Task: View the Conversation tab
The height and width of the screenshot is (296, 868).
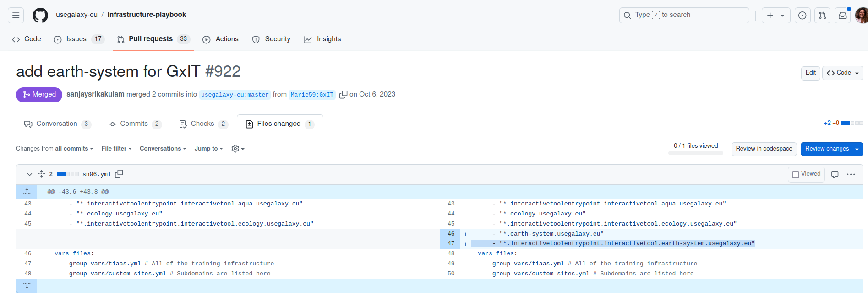Action: pos(57,124)
